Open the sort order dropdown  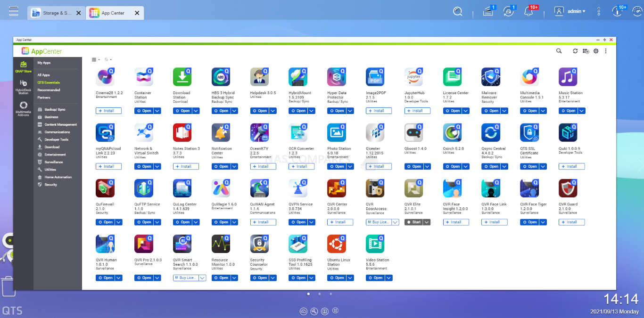click(108, 59)
